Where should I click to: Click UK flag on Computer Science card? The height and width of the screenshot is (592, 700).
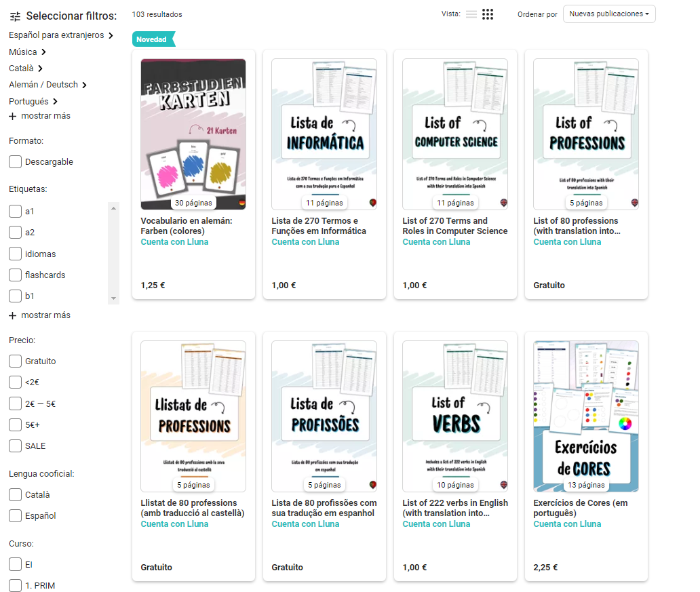point(504,203)
